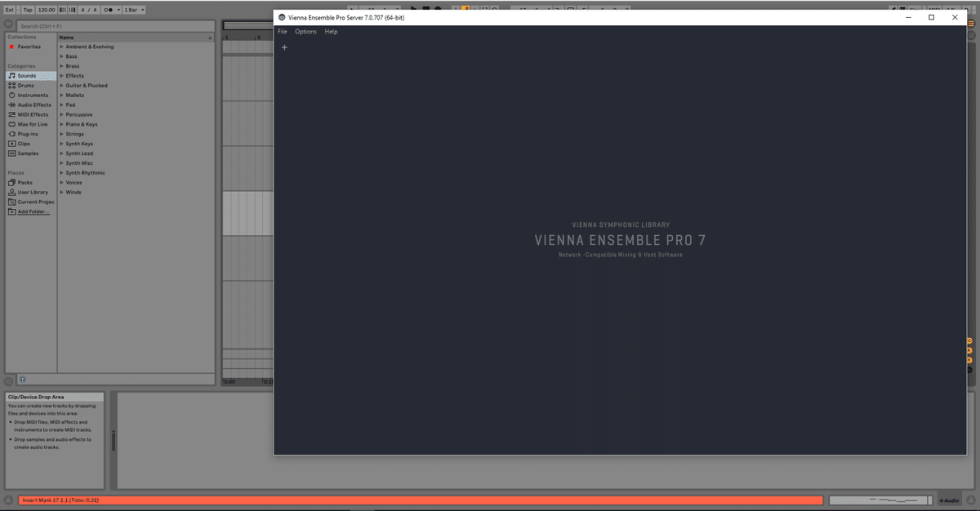Click the arrangement overview bar at top

(x=247, y=25)
